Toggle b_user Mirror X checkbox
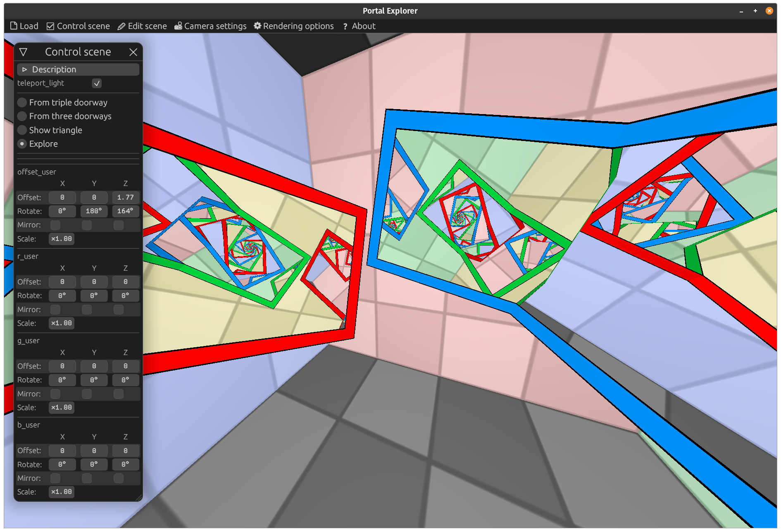 click(x=55, y=478)
